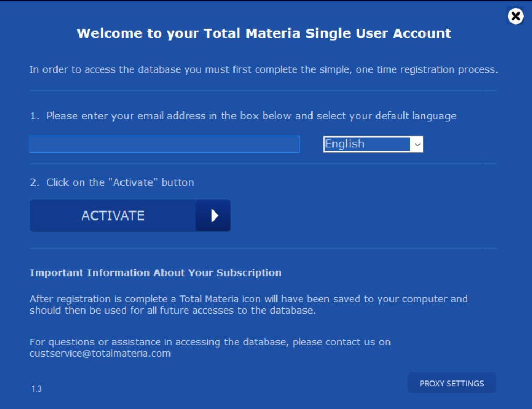The width and height of the screenshot is (532, 409).
Task: Click step 1 email address instruction text
Action: click(x=243, y=116)
